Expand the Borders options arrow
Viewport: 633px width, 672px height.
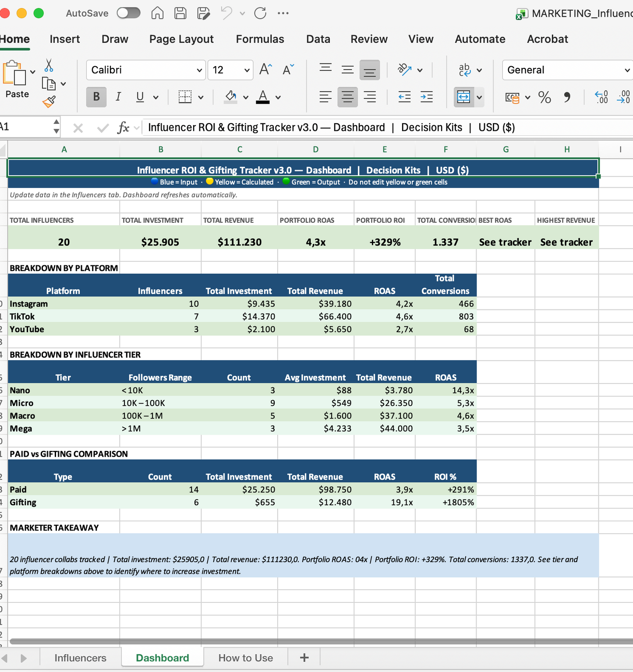pos(201,97)
